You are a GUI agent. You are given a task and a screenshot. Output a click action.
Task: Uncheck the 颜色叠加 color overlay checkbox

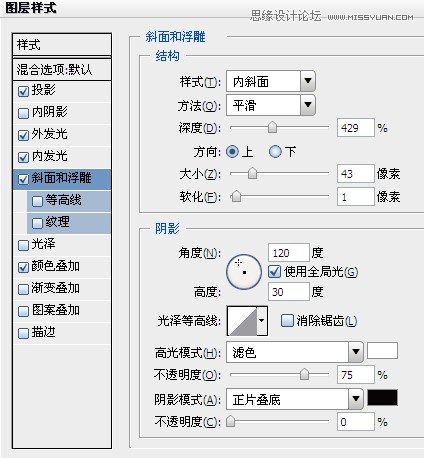click(x=23, y=268)
